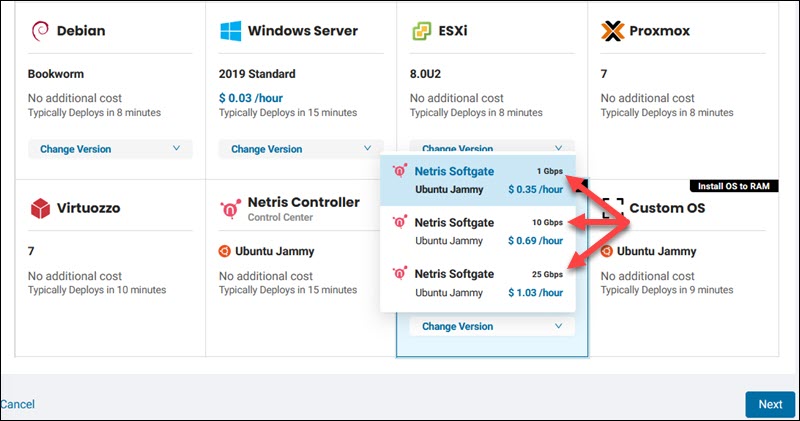Image resolution: width=800 pixels, height=421 pixels.
Task: Click the $ 0.35 /hour price
Action: click(536, 189)
